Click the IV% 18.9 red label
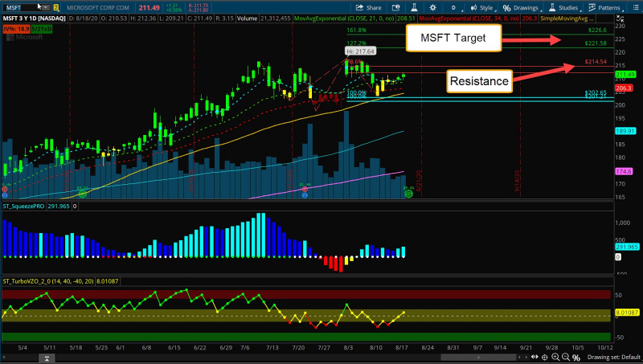 click(16, 29)
